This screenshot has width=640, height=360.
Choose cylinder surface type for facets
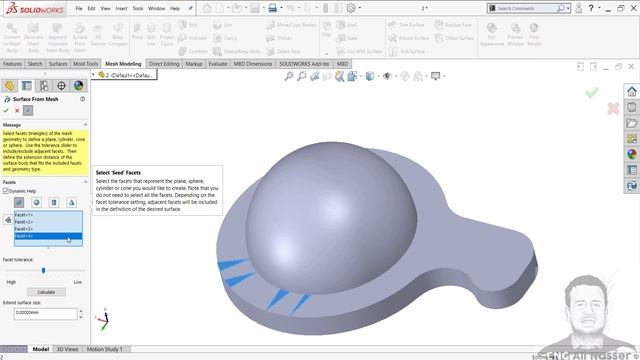[54, 202]
